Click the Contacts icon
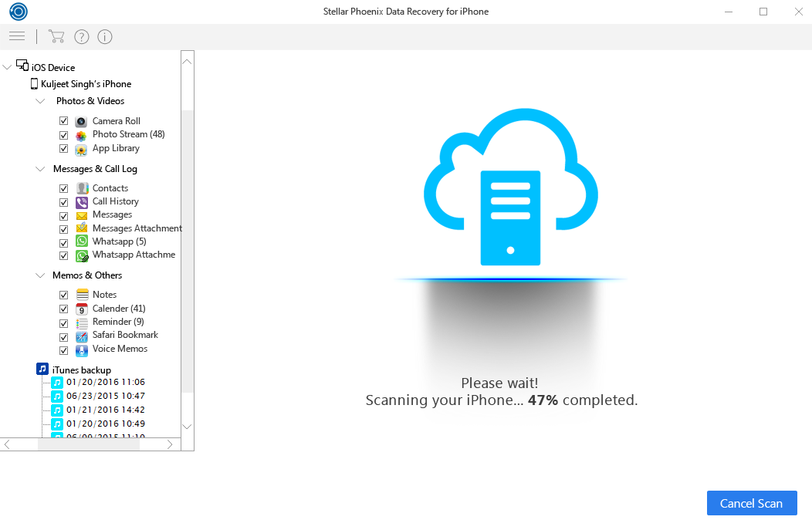This screenshot has height=530, width=812. [82, 188]
